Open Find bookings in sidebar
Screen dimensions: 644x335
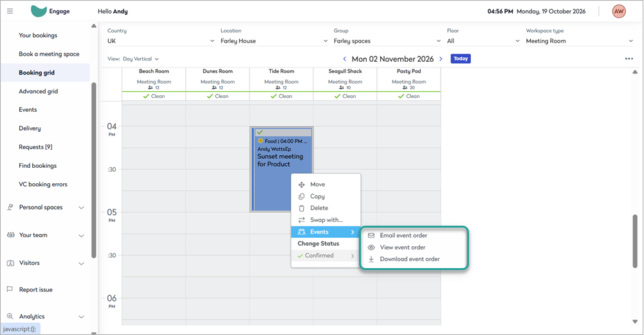[x=37, y=166]
